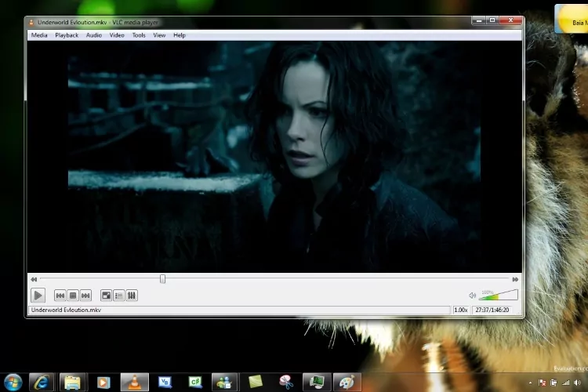Click the 27:37/1:46:20 time display
This screenshot has width=588, height=392.
492,310
